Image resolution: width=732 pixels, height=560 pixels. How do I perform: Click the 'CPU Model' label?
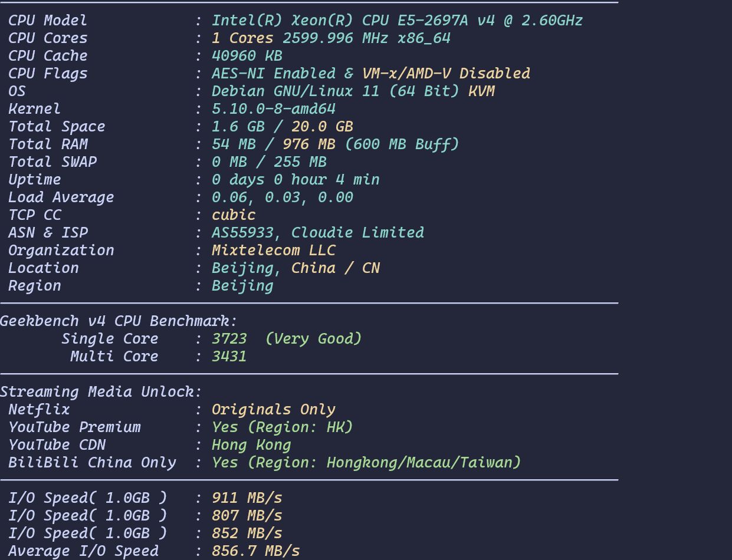48,21
